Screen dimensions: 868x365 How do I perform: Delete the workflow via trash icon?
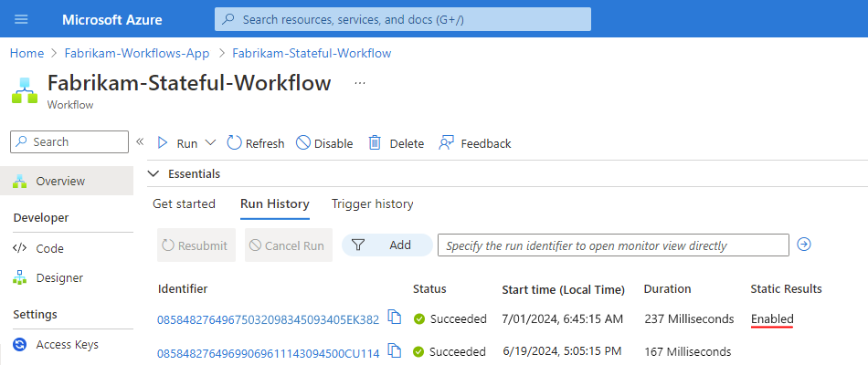click(396, 143)
